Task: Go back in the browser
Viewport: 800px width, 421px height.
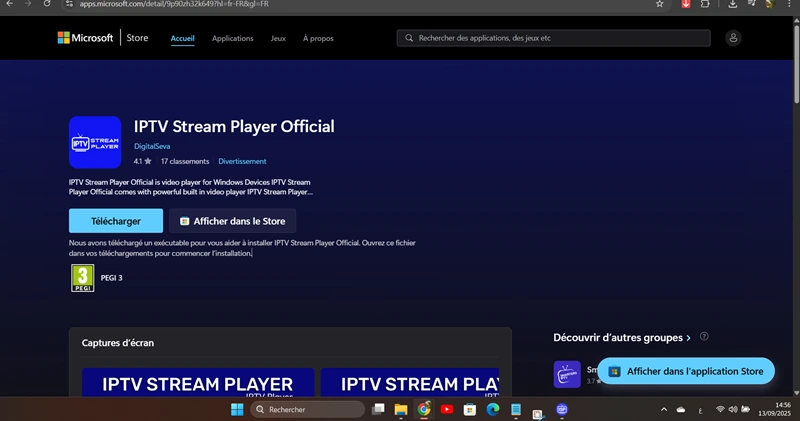Action: pyautogui.click(x=10, y=4)
